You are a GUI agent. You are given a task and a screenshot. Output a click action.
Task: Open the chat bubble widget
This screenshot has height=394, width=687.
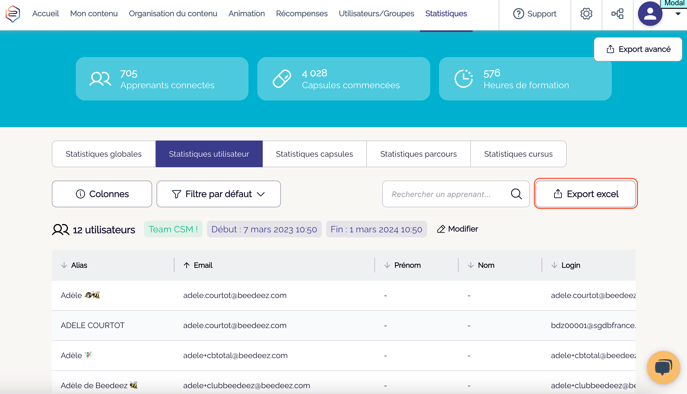(x=663, y=367)
